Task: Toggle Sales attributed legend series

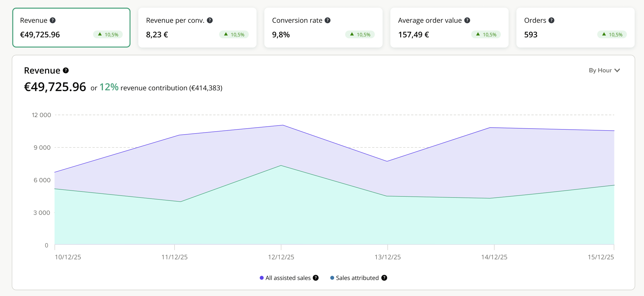Action: 357,278
